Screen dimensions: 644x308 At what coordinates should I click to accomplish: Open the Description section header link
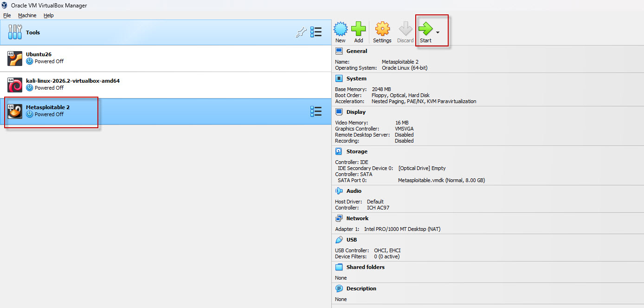pyautogui.click(x=361, y=288)
